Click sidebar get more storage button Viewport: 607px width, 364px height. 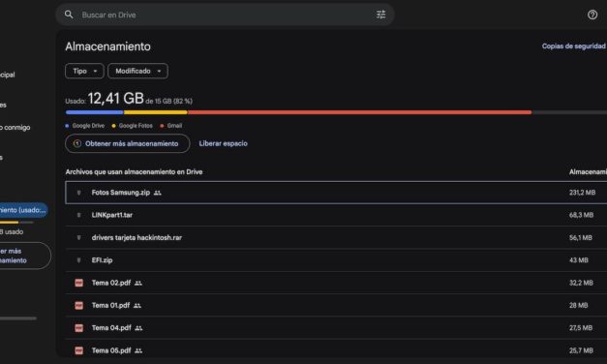pos(24,256)
